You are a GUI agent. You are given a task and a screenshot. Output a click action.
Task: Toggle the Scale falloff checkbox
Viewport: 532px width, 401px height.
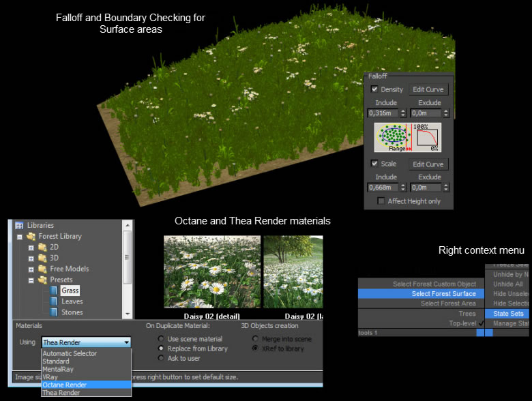374,164
